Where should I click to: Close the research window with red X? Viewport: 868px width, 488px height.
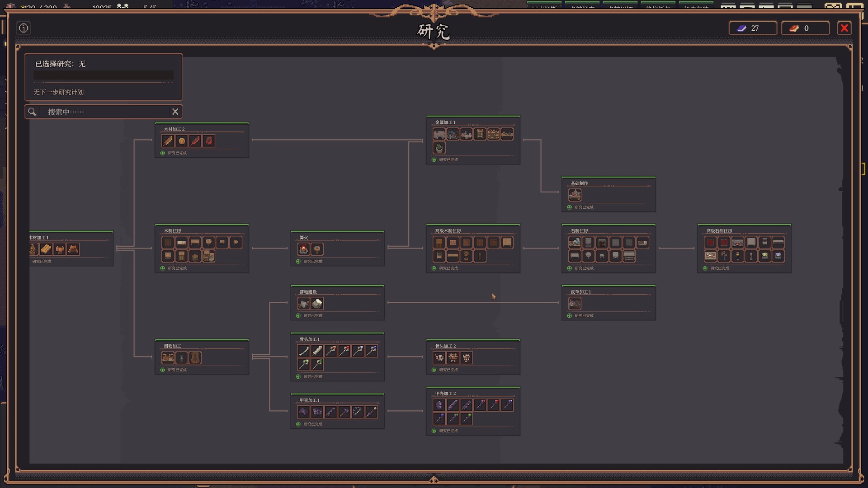point(844,28)
